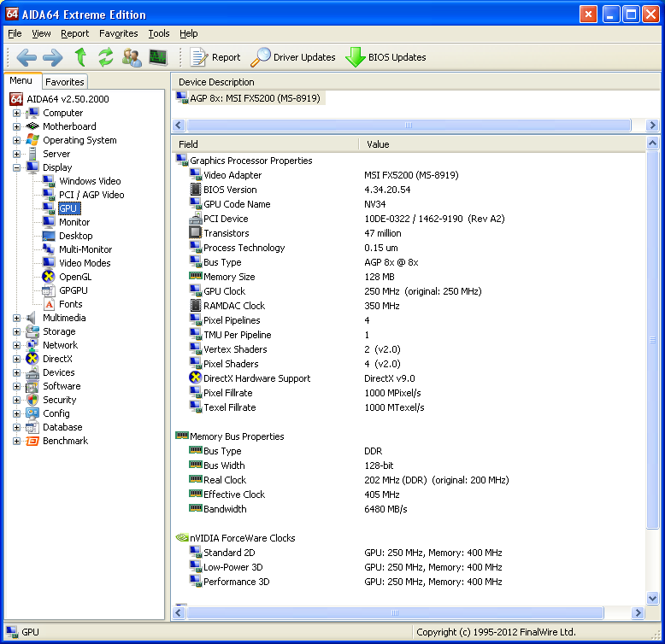Image resolution: width=665 pixels, height=644 pixels.
Task: Select Windows Video in tree
Action: click(x=90, y=181)
